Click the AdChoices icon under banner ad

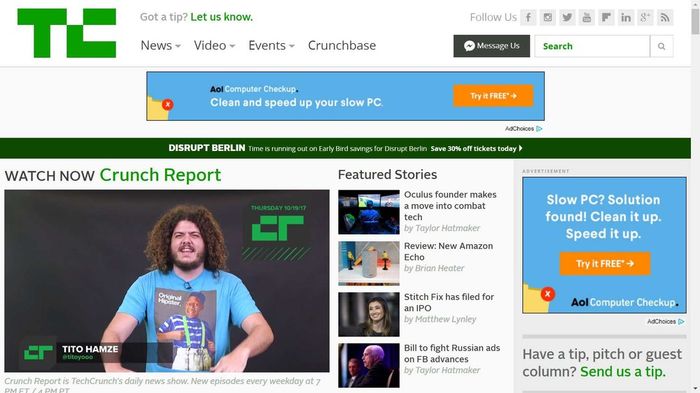click(539, 129)
